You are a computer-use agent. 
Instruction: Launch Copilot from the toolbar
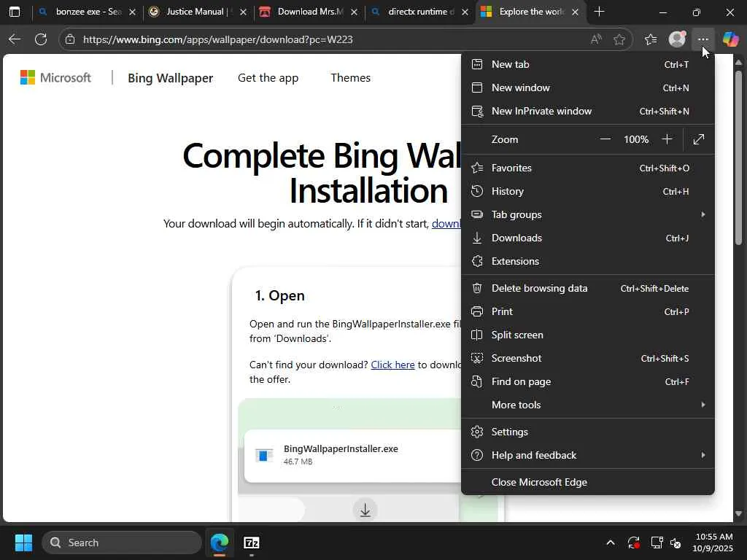[x=730, y=39]
